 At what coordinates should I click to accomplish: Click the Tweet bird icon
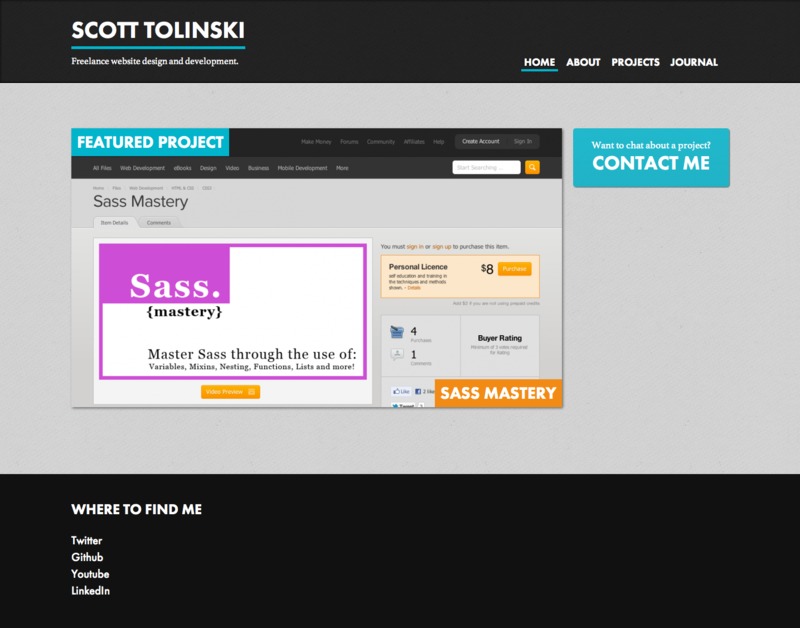click(394, 405)
